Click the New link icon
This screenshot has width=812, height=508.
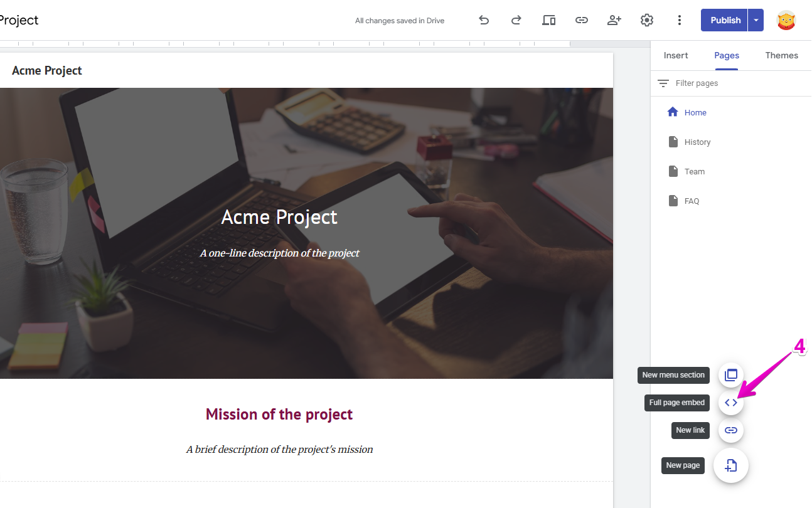point(731,430)
